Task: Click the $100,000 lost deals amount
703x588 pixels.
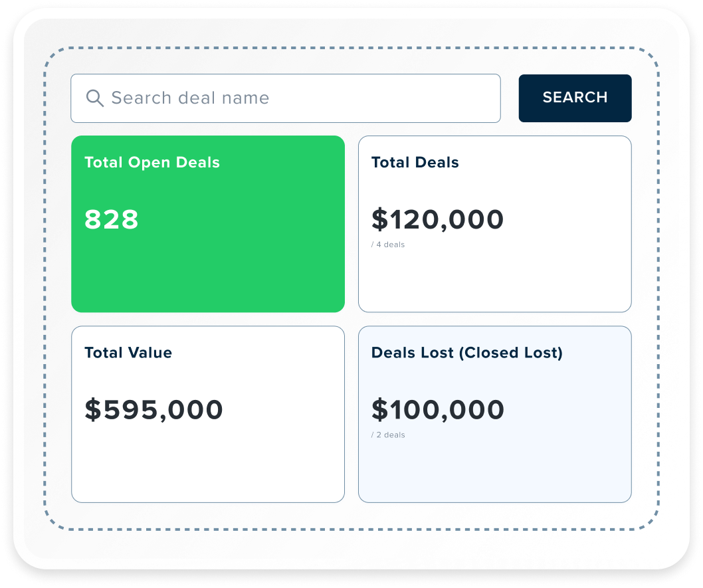Action: [438, 410]
